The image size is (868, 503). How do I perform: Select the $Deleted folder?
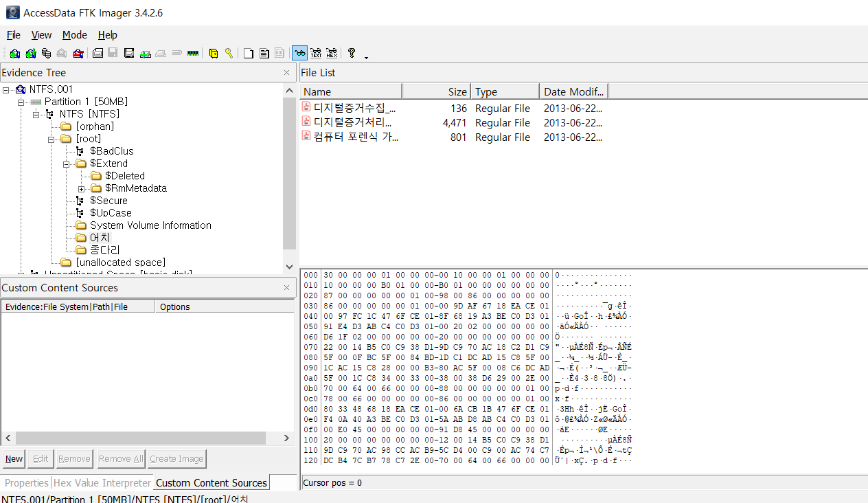coord(124,176)
